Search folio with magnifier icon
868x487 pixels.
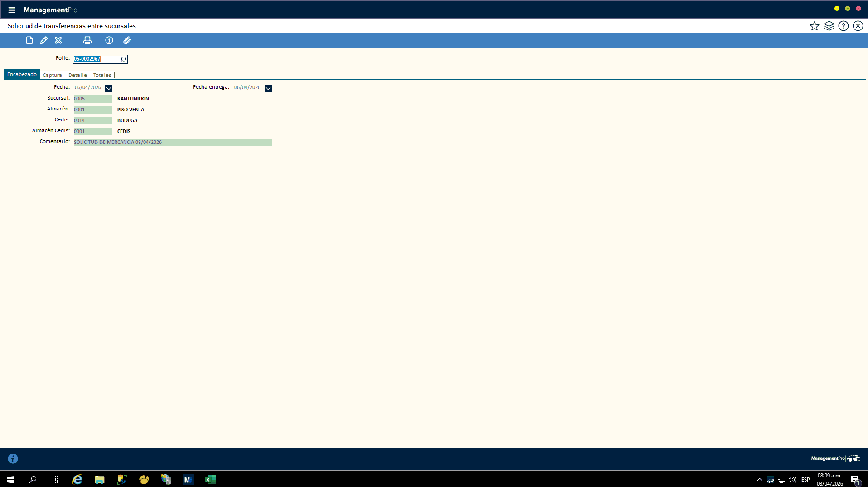123,59
